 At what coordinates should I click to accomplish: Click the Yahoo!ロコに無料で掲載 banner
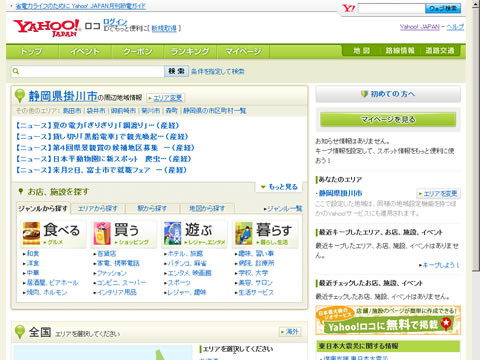click(388, 320)
